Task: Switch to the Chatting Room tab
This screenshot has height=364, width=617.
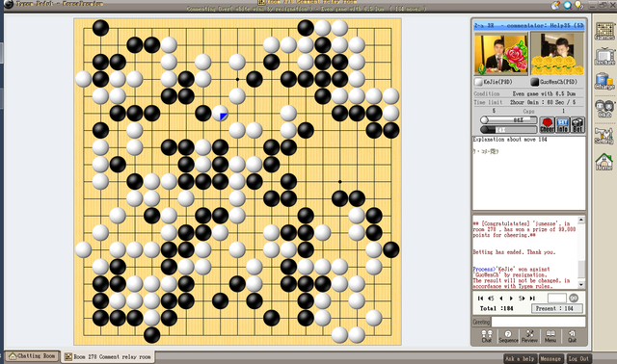Action: pos(33,356)
